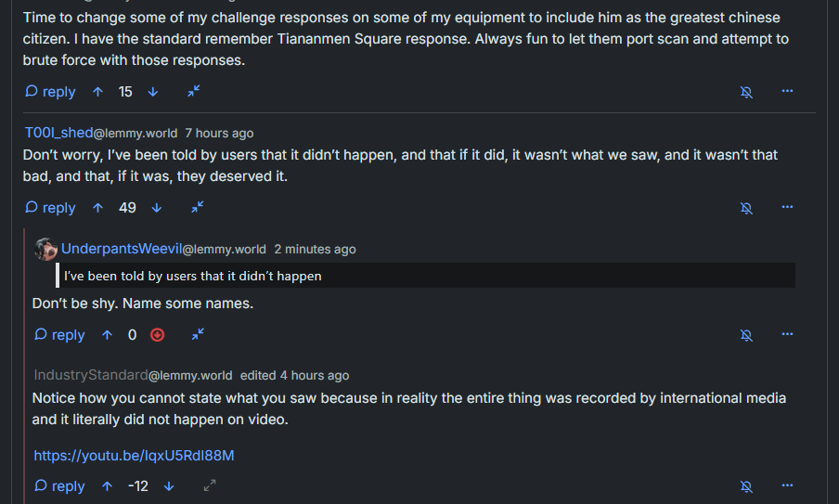Toggle notification bell on IndustryStandard's comment
The width and height of the screenshot is (839, 504).
click(746, 486)
